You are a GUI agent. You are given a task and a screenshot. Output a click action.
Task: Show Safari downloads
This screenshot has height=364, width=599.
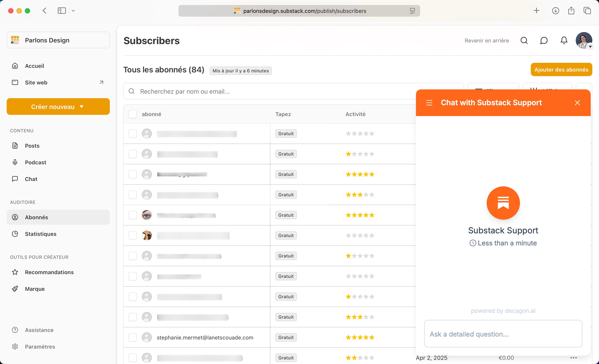tap(556, 11)
